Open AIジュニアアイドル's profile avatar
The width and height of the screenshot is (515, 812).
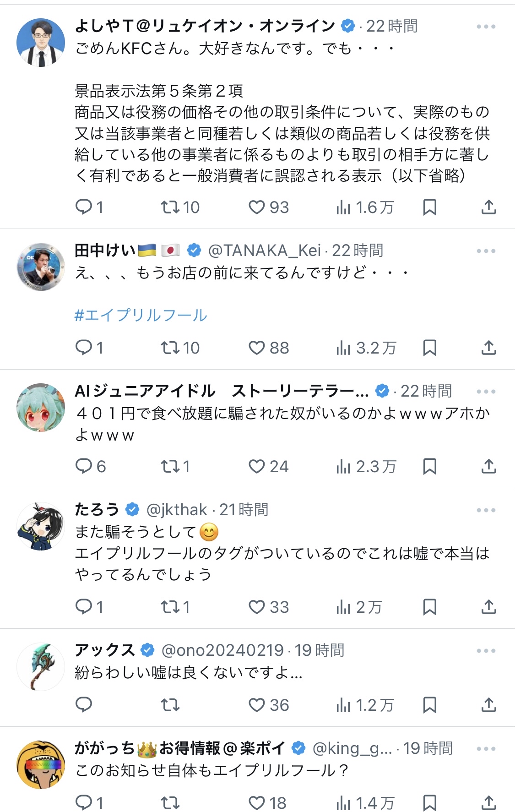(x=41, y=407)
